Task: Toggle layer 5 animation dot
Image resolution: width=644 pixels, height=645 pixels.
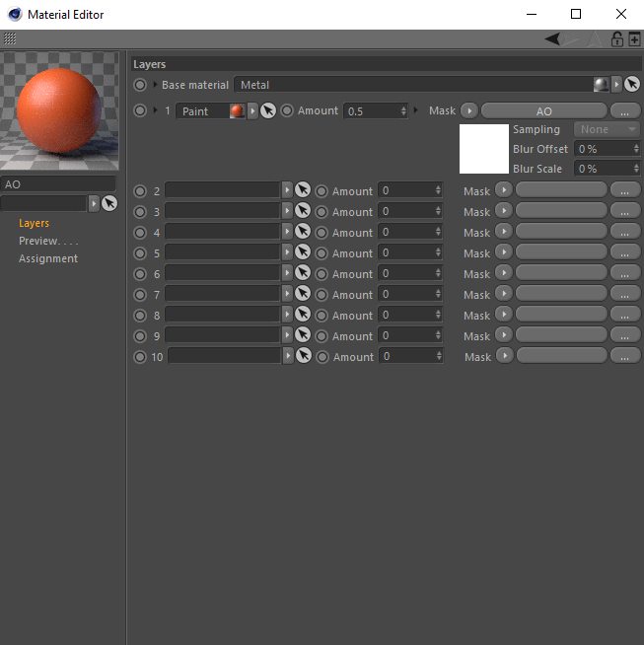Action: click(x=140, y=253)
